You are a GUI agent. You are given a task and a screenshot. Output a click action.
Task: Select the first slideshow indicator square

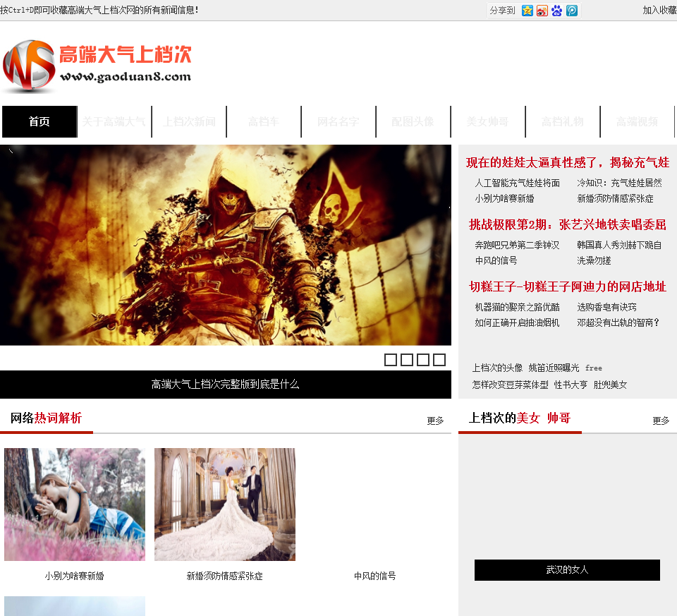pos(390,360)
